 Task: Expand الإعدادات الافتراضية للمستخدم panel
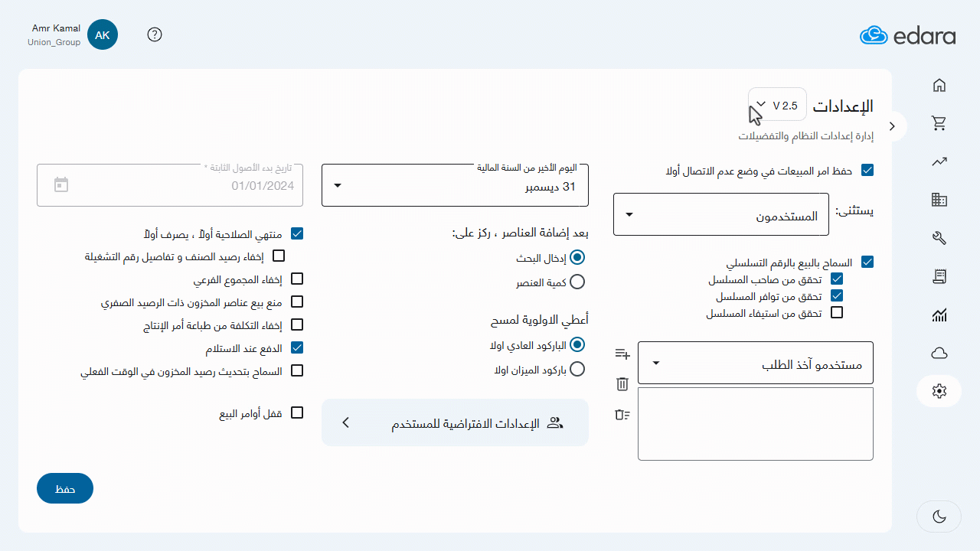[x=455, y=422]
